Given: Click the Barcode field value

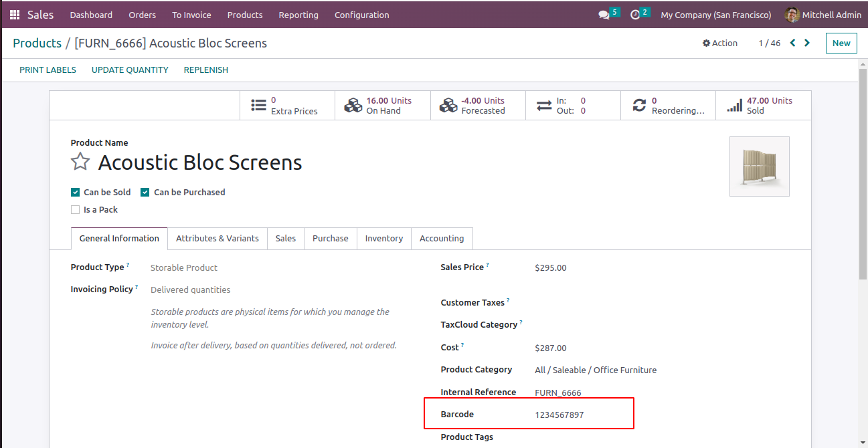Looking at the screenshot, I should click(559, 415).
